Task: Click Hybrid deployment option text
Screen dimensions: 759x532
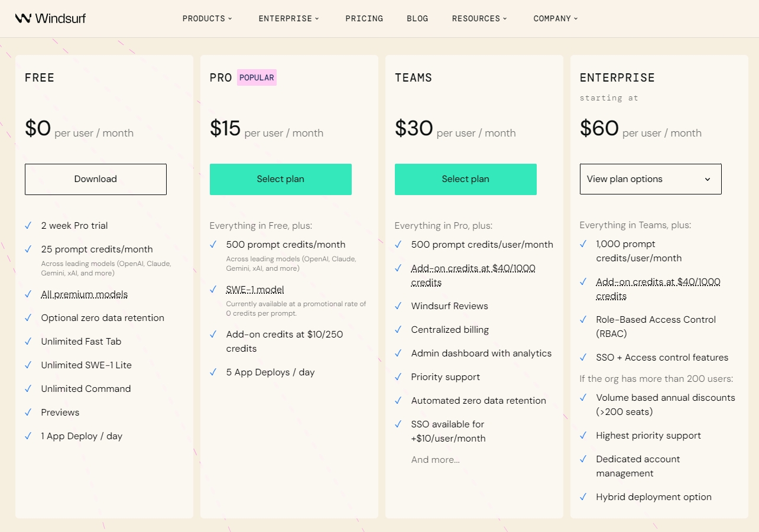Action: coord(654,497)
